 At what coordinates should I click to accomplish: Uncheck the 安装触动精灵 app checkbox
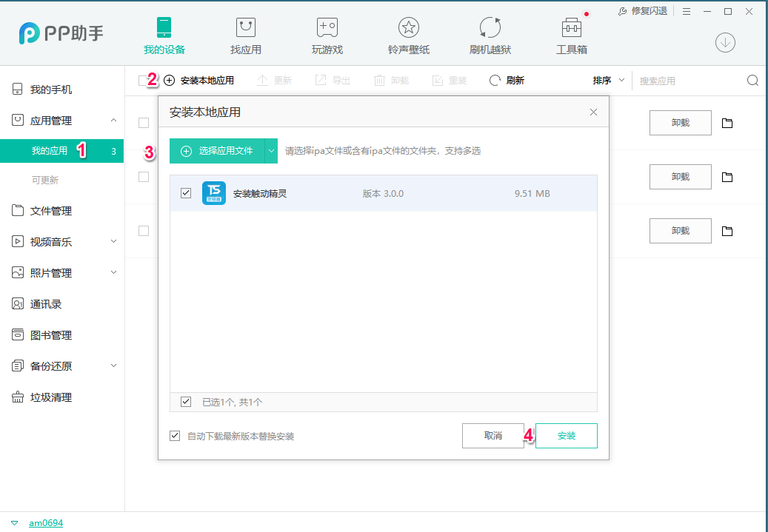click(186, 193)
